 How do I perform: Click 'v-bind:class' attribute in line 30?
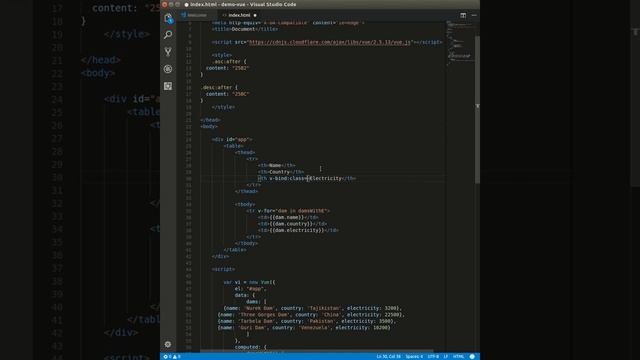(287, 178)
